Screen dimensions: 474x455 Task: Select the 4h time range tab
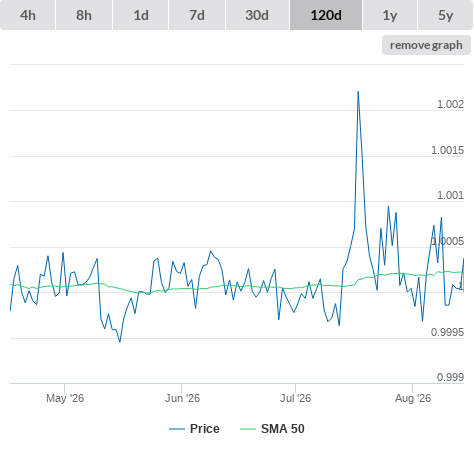tap(28, 15)
